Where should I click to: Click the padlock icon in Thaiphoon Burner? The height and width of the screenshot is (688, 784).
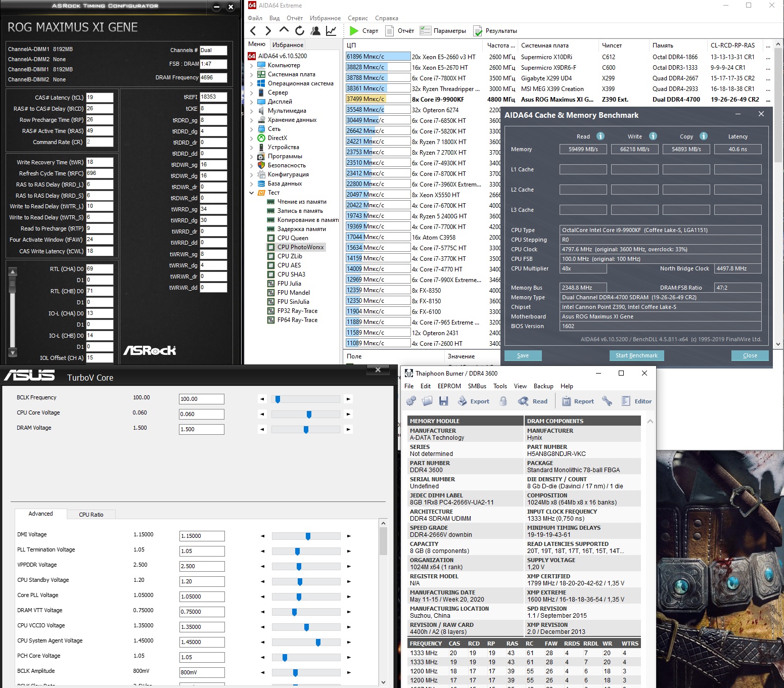point(503,401)
